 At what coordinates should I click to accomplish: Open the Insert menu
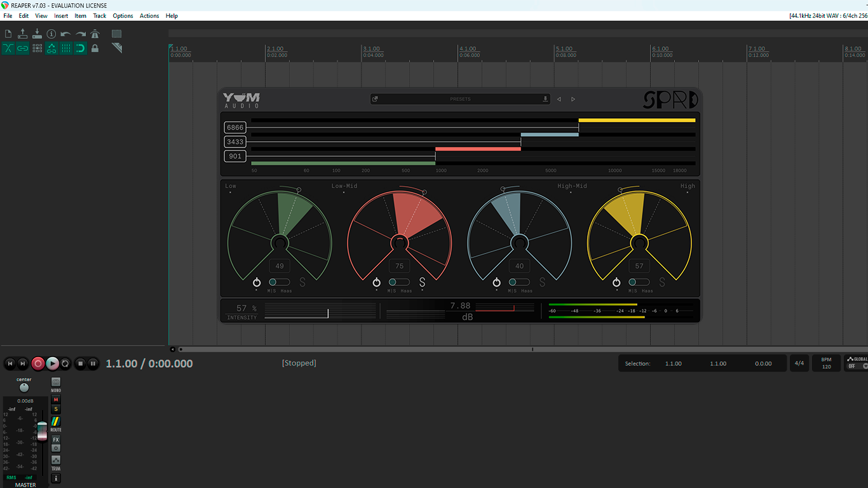pos(61,16)
